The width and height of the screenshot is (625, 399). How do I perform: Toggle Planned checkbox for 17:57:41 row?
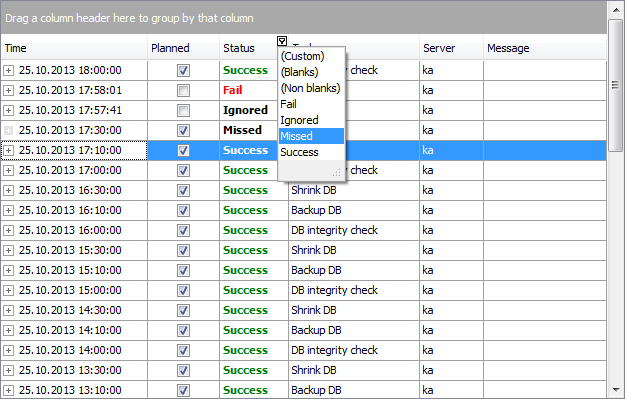pos(183,110)
